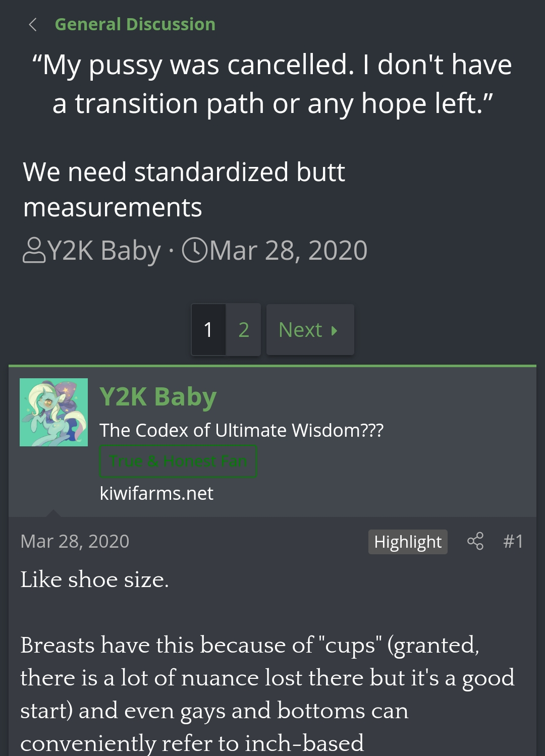Click the kiwifarms.net label under the badge
The width and height of the screenshot is (545, 756).
click(x=156, y=493)
